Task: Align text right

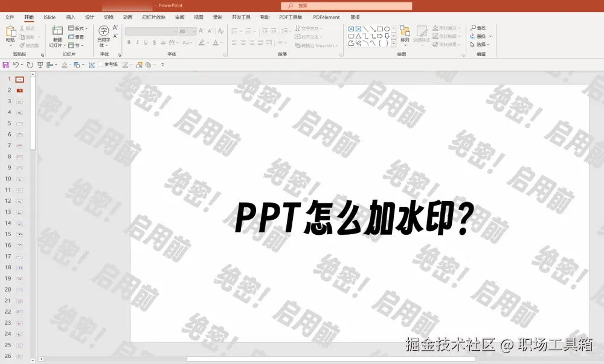Action: (x=251, y=42)
